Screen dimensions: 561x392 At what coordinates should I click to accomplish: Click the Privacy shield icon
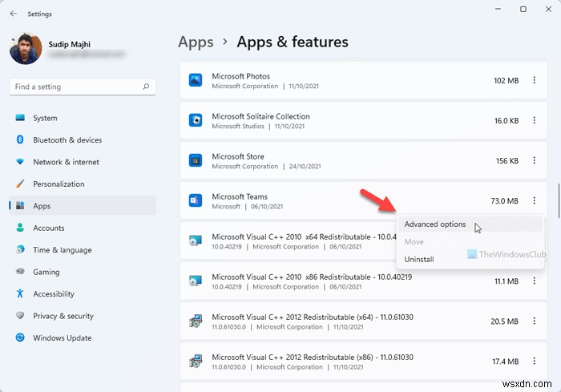20,315
